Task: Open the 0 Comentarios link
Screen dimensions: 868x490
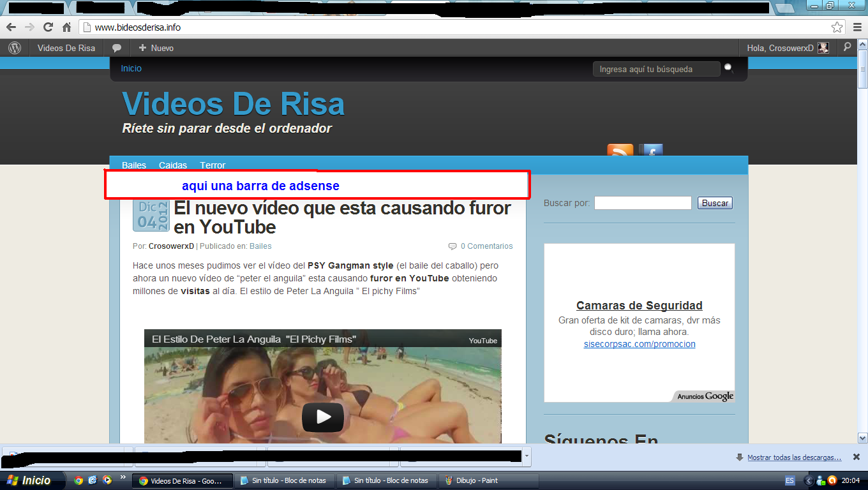Action: point(486,246)
